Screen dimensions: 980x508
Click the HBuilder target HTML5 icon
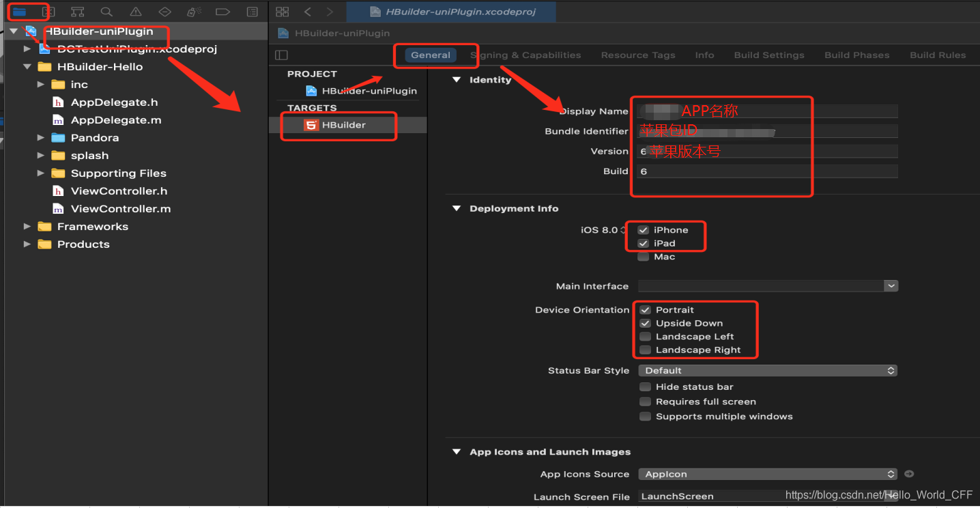[311, 125]
